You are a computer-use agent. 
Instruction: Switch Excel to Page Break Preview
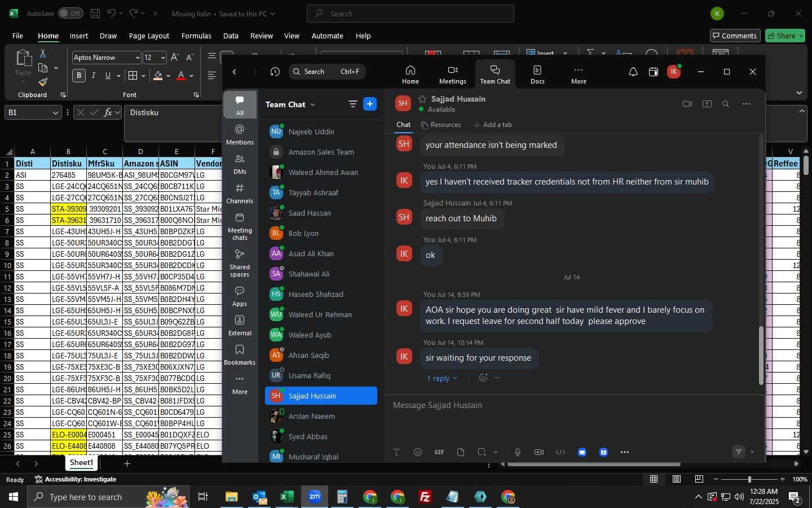click(699, 479)
